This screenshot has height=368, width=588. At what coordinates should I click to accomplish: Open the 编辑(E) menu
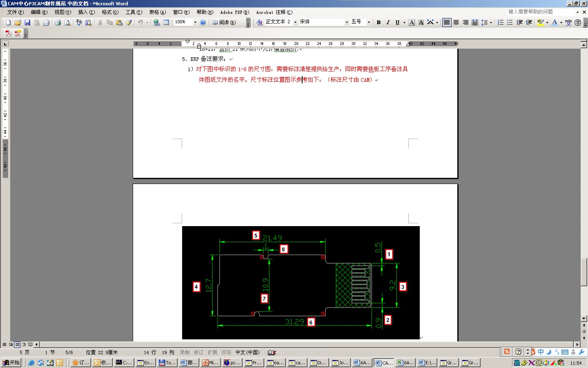pyautogui.click(x=39, y=12)
